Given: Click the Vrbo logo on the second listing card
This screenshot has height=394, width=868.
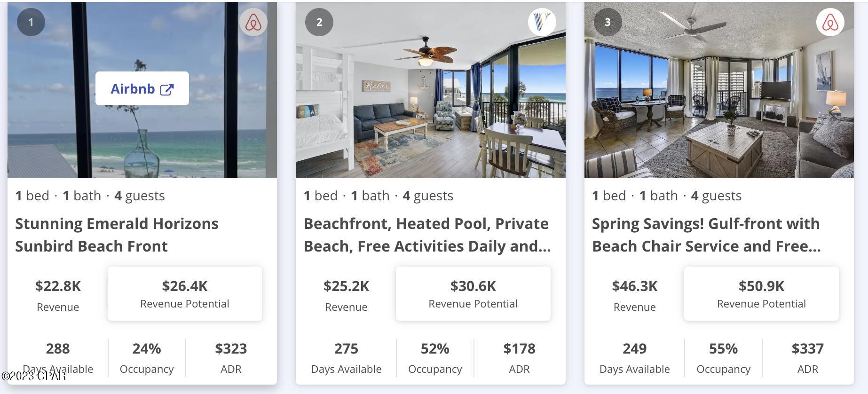Looking at the screenshot, I should (x=542, y=22).
